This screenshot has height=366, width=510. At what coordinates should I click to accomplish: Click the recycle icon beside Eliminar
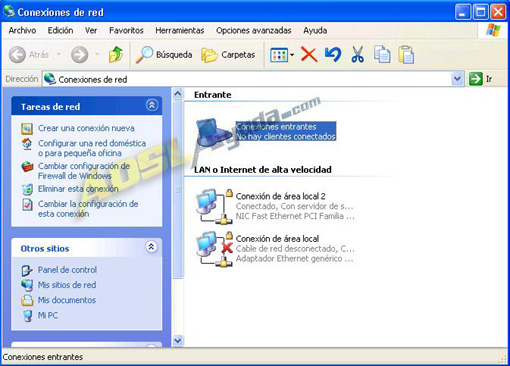[x=27, y=189]
